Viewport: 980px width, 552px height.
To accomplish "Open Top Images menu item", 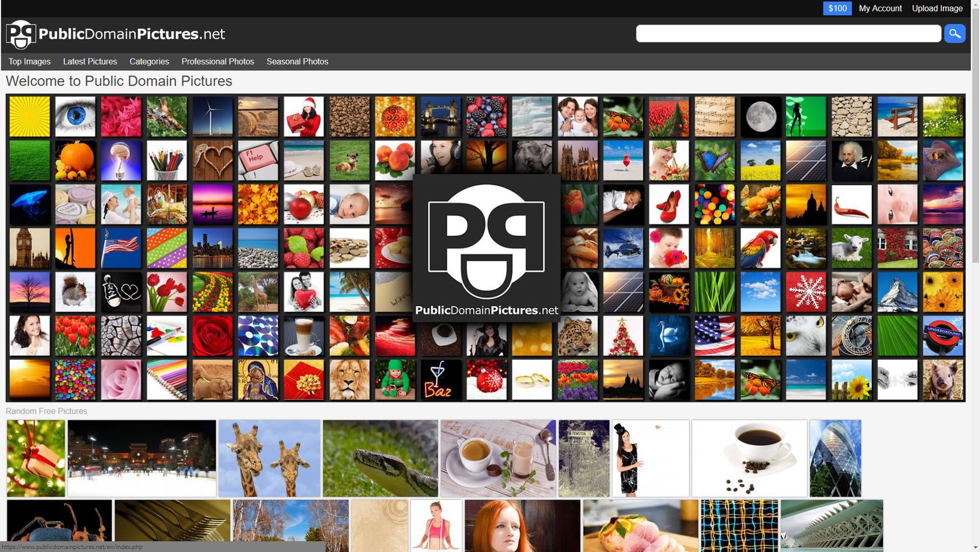I will click(x=30, y=62).
